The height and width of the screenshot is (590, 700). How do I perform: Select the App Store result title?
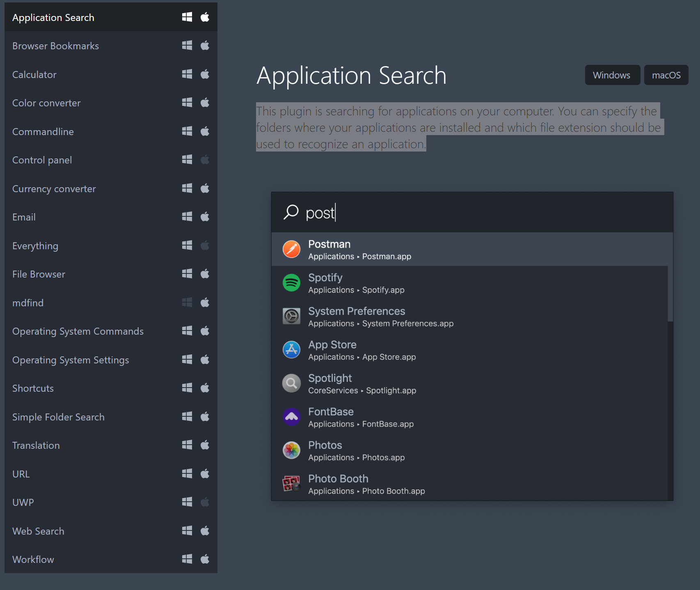(332, 344)
